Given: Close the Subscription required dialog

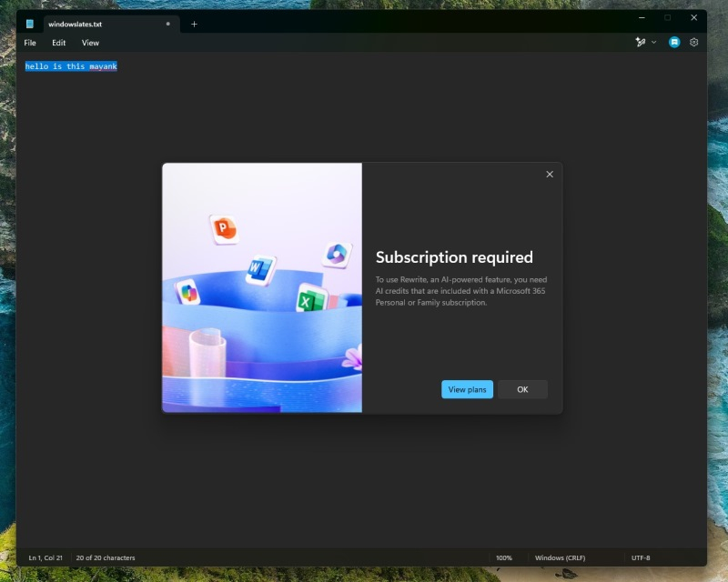Looking at the screenshot, I should tap(549, 174).
